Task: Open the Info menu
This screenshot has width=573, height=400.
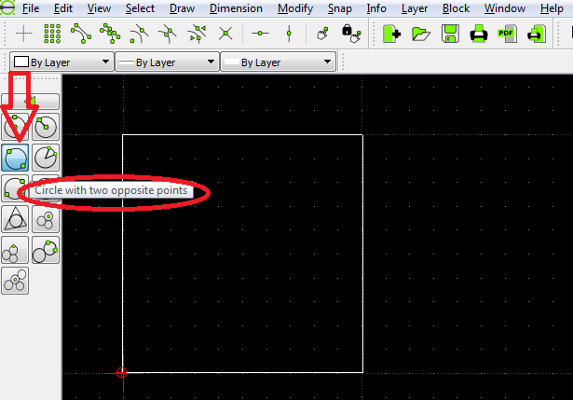Action: tap(376, 8)
